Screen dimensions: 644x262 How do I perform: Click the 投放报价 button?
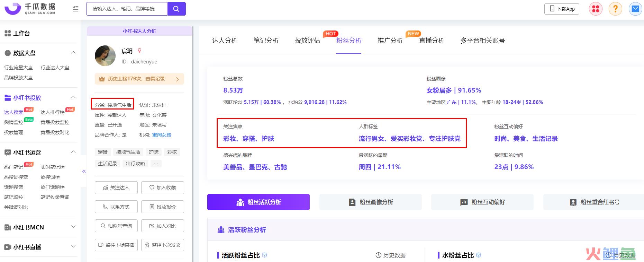tap(163, 207)
